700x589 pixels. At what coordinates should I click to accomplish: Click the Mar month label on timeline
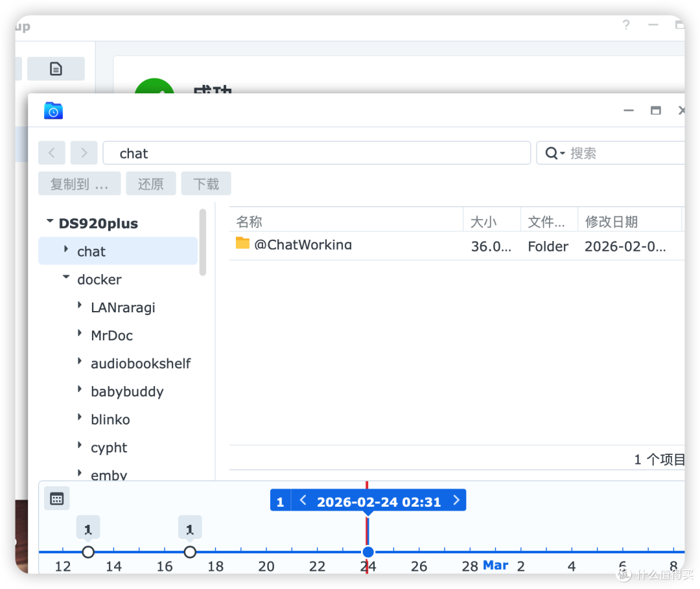pos(496,566)
